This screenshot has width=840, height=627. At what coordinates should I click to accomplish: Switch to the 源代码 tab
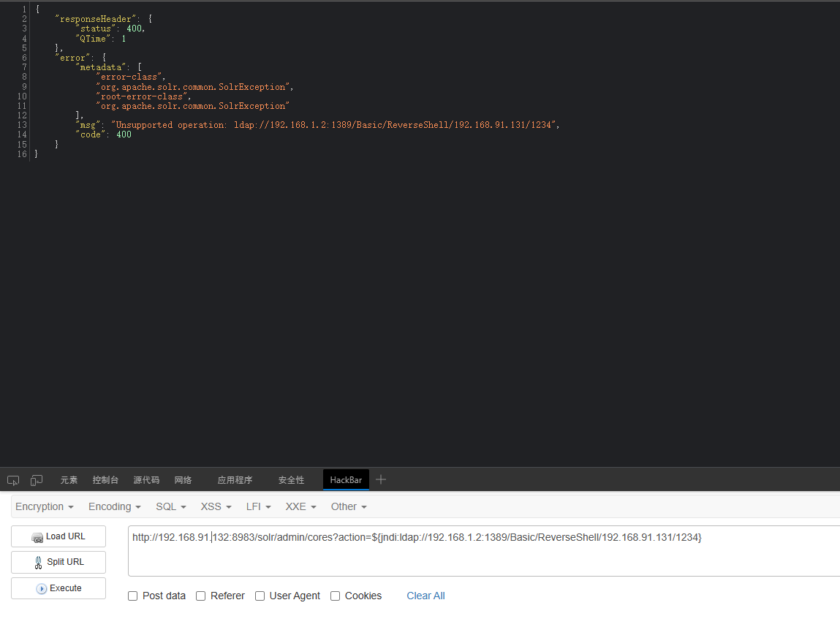146,480
